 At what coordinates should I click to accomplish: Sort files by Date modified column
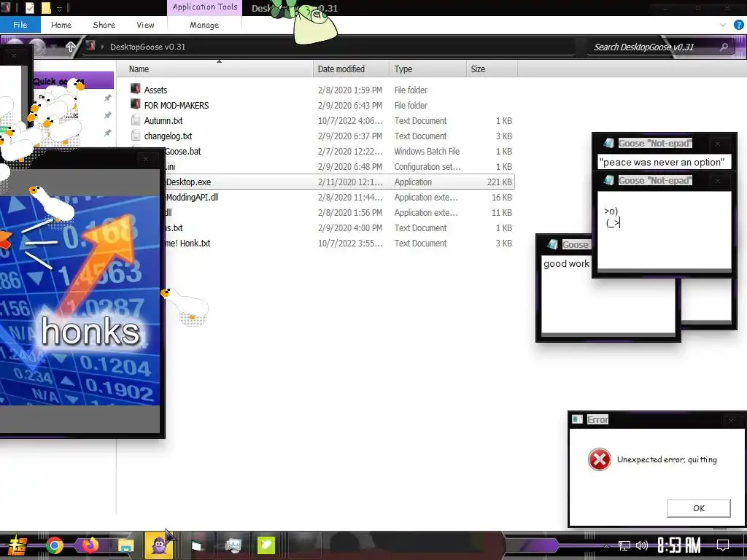(352, 69)
